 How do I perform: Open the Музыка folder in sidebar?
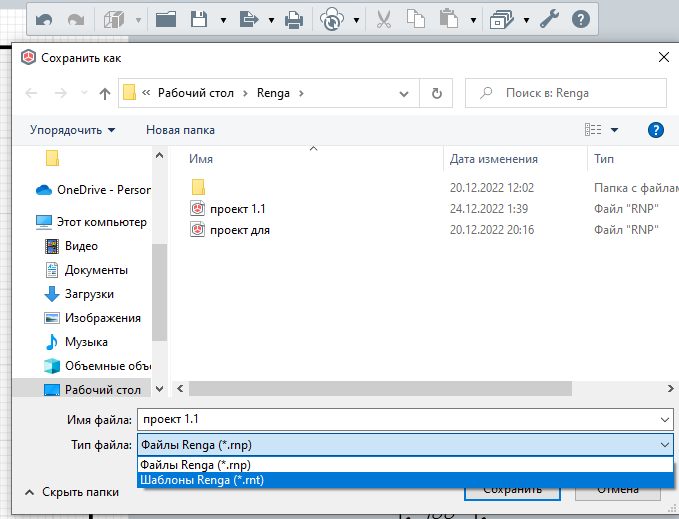coord(76,342)
